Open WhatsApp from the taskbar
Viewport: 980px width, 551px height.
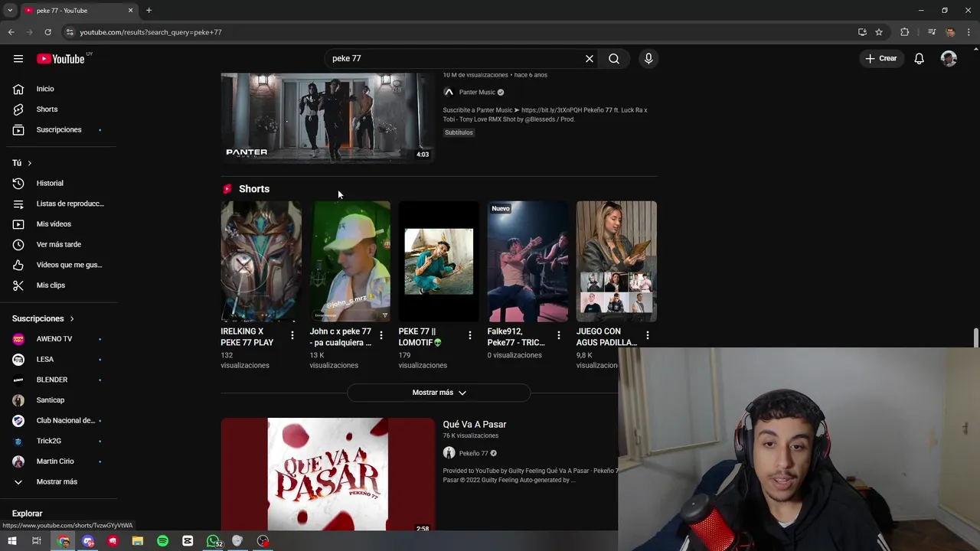coord(213,541)
